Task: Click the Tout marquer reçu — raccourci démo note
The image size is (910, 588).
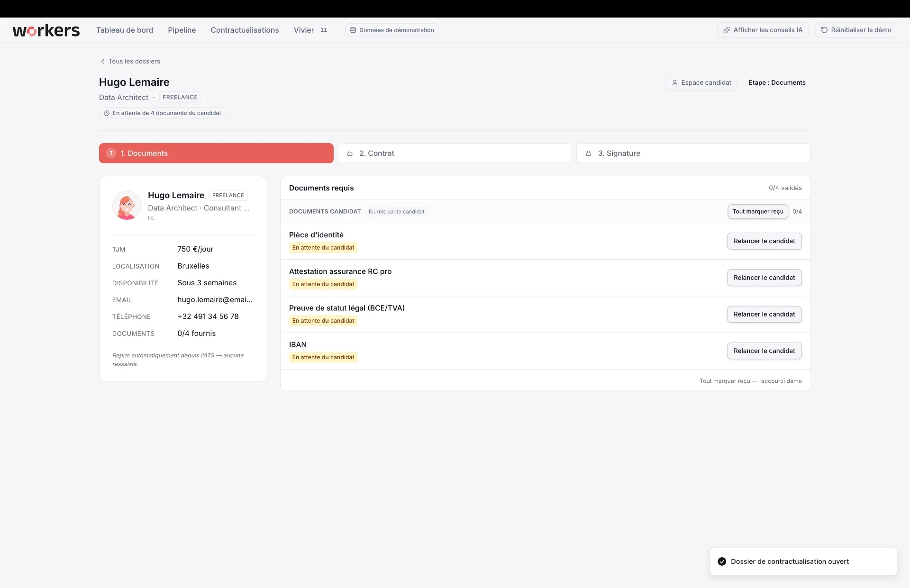Action: (751, 381)
